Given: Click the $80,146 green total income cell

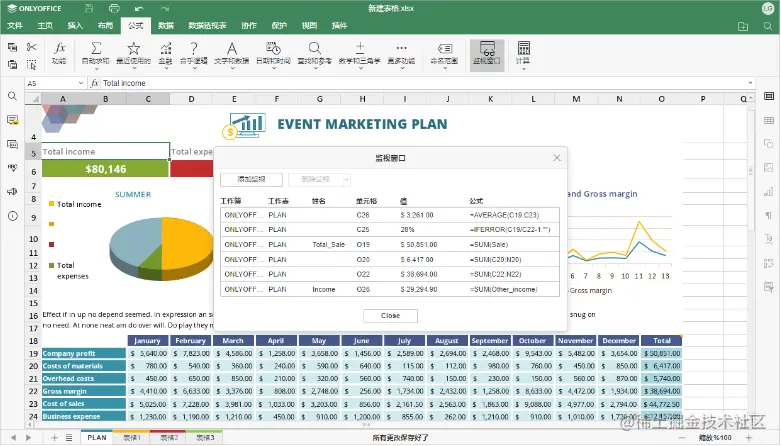Looking at the screenshot, I should (106, 169).
